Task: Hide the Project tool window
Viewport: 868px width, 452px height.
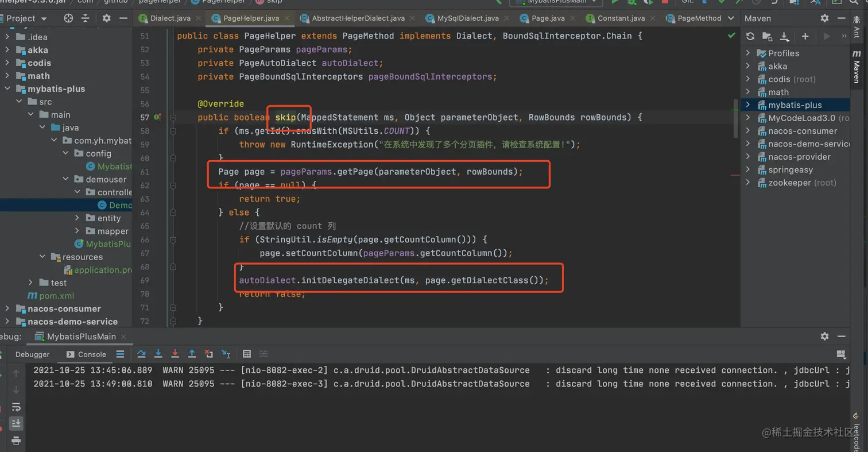Action: click(123, 18)
